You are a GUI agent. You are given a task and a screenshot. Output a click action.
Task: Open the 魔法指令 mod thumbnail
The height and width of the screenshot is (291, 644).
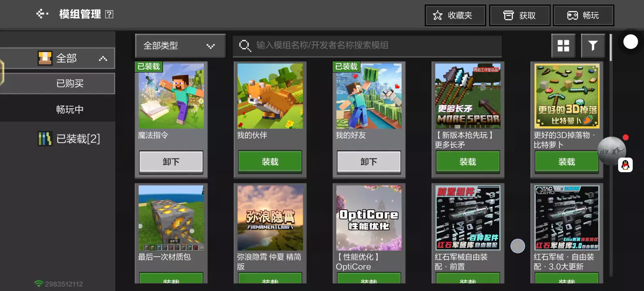coord(171,96)
